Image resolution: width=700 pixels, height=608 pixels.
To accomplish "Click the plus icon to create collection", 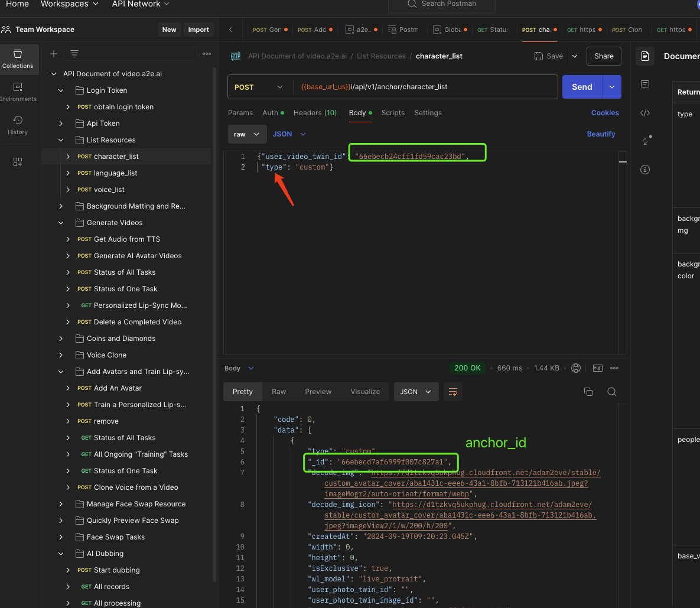I will point(54,54).
